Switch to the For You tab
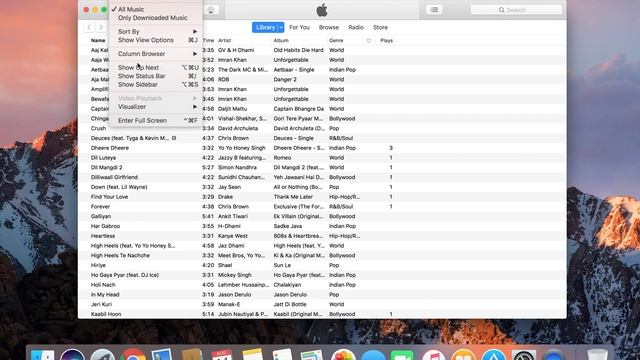 [x=299, y=27]
